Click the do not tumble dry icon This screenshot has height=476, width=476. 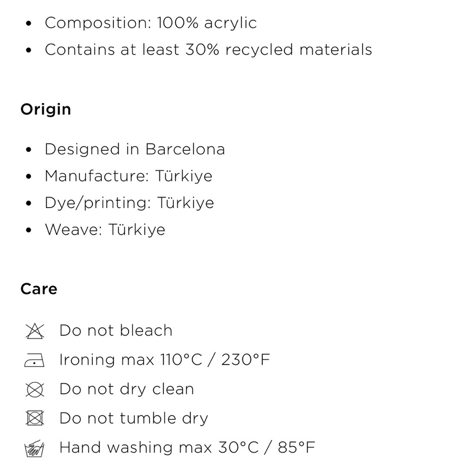(34, 419)
